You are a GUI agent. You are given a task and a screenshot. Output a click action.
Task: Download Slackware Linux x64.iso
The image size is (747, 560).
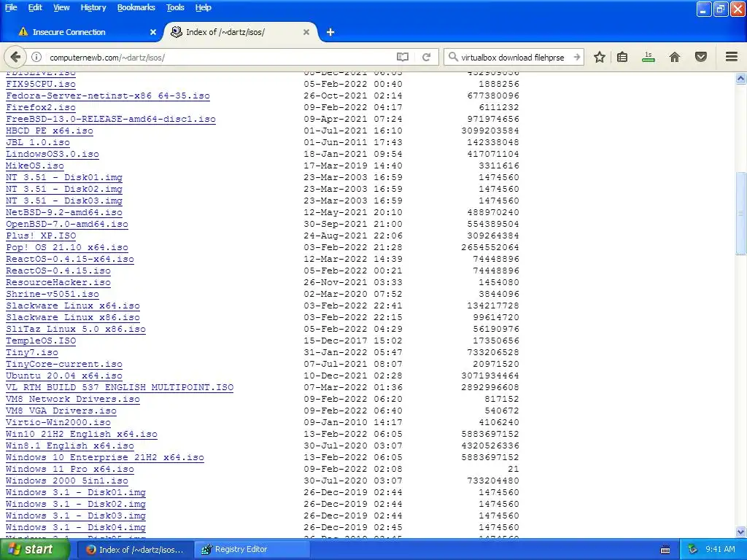pos(73,306)
